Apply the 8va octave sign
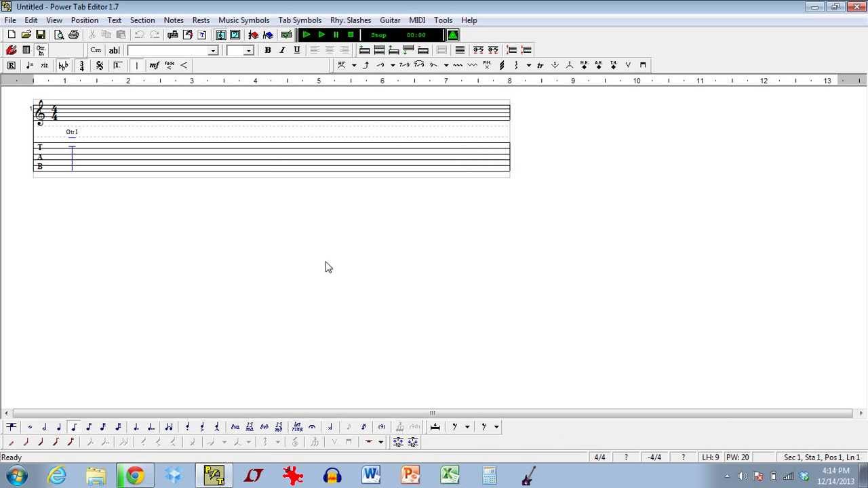 pyautogui.click(x=235, y=427)
